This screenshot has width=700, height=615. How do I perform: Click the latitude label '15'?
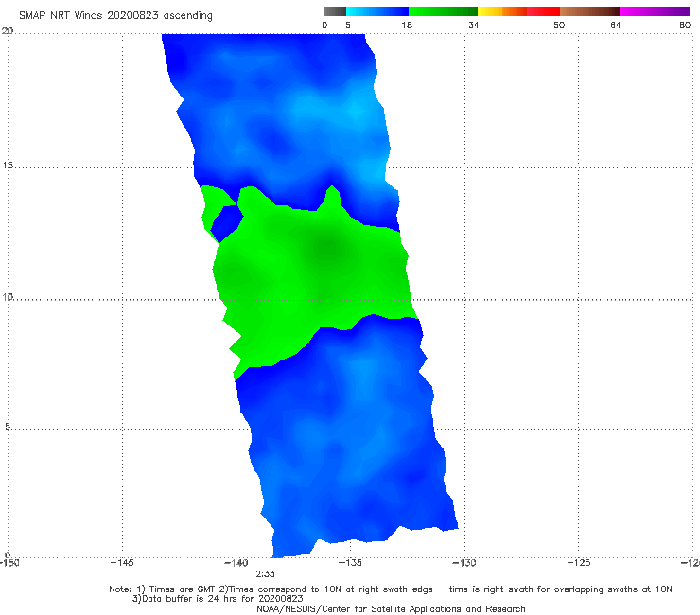[x=8, y=166]
